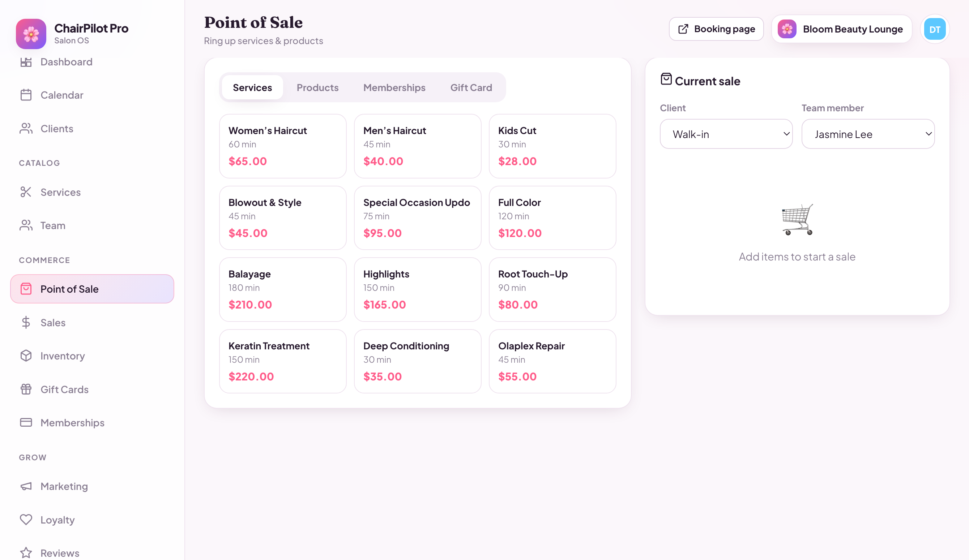Click the ChairPilot Pro flower logo
This screenshot has width=969, height=560.
31,34
